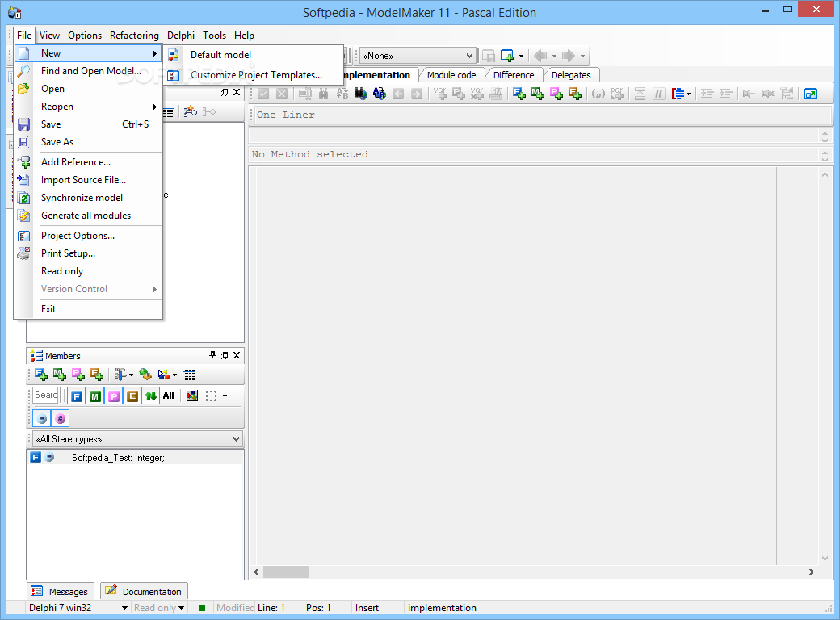Open the Messages bottom tab

point(61,591)
